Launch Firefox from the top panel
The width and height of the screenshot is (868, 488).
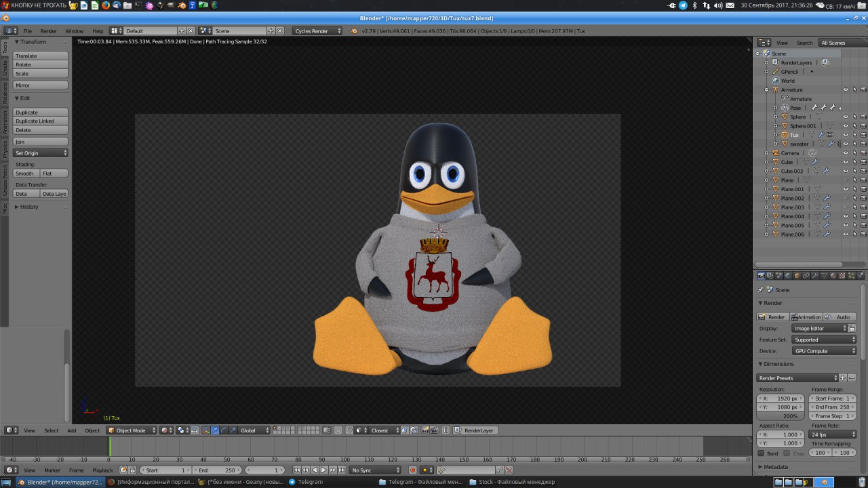[x=106, y=5]
